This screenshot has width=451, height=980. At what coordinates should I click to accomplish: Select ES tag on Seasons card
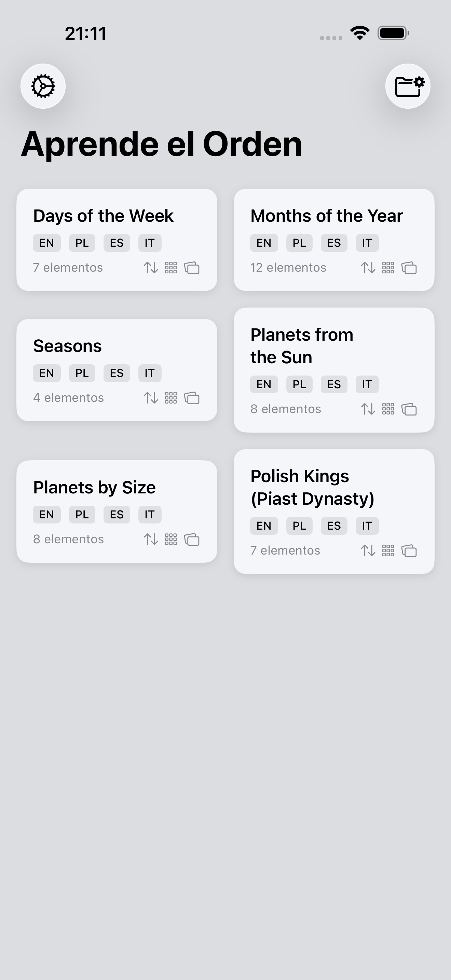pyautogui.click(x=117, y=373)
